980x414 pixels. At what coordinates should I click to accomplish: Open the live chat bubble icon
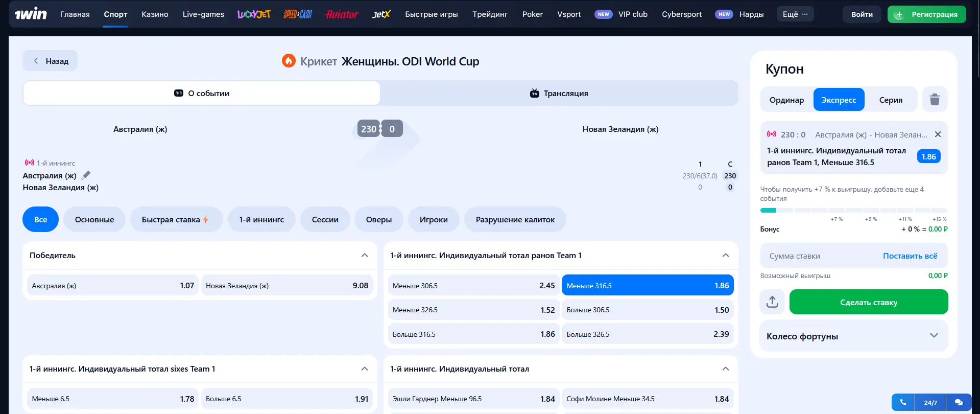point(959,402)
